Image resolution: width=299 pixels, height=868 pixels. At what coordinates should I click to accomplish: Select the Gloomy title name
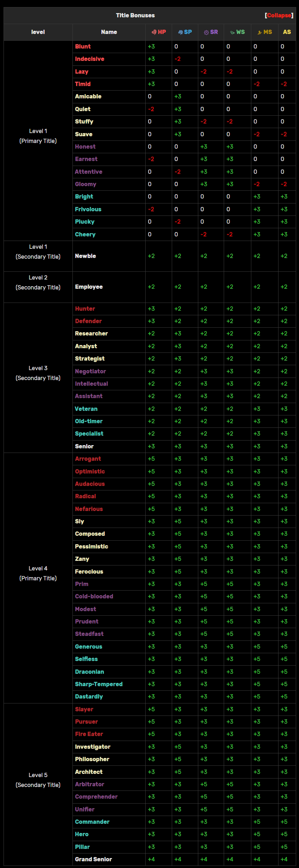tap(86, 184)
